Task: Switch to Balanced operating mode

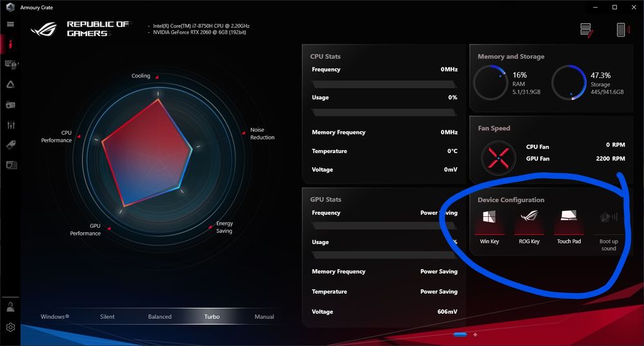Action: (x=160, y=317)
